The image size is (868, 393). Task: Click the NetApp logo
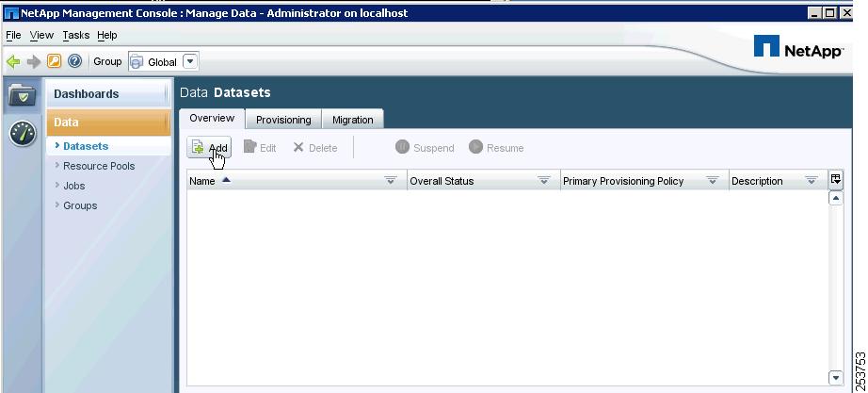pos(797,47)
